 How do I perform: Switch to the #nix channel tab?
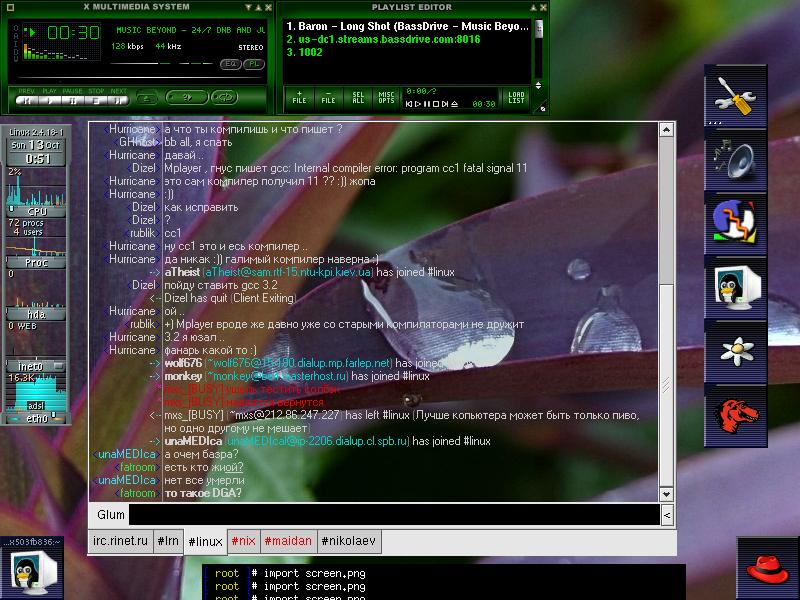click(243, 541)
